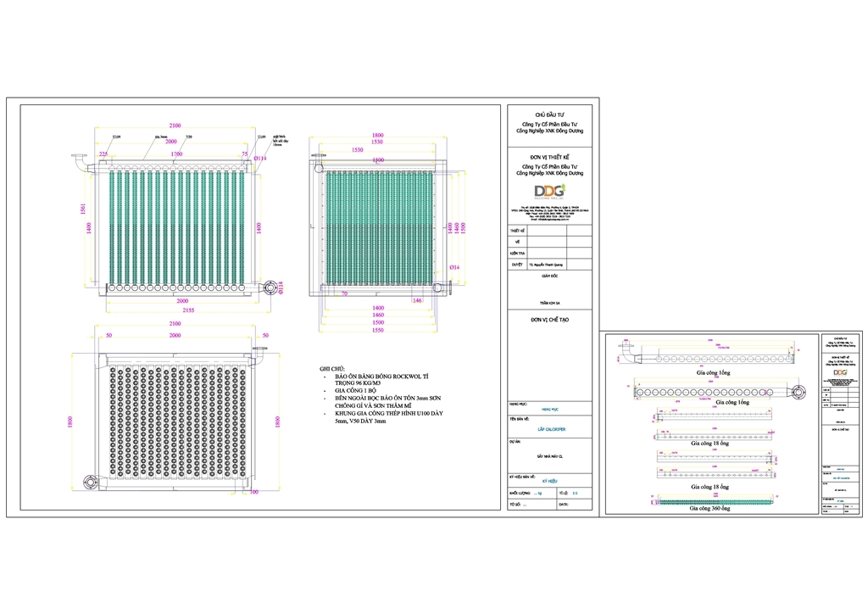Select the large DDG logo in title block

(x=549, y=192)
